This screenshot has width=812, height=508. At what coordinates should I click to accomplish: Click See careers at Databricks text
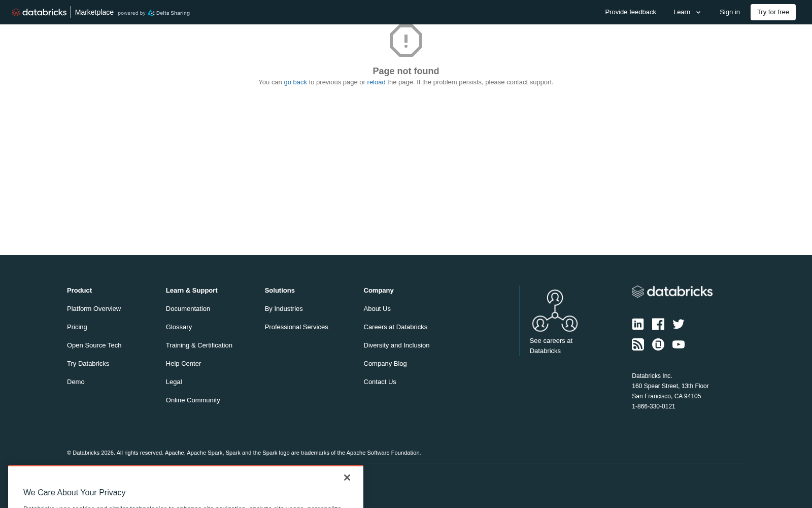[x=551, y=346]
